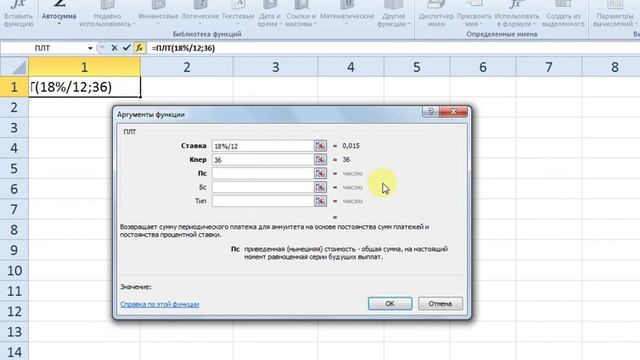
Task: Select column header 7
Action: point(549,67)
